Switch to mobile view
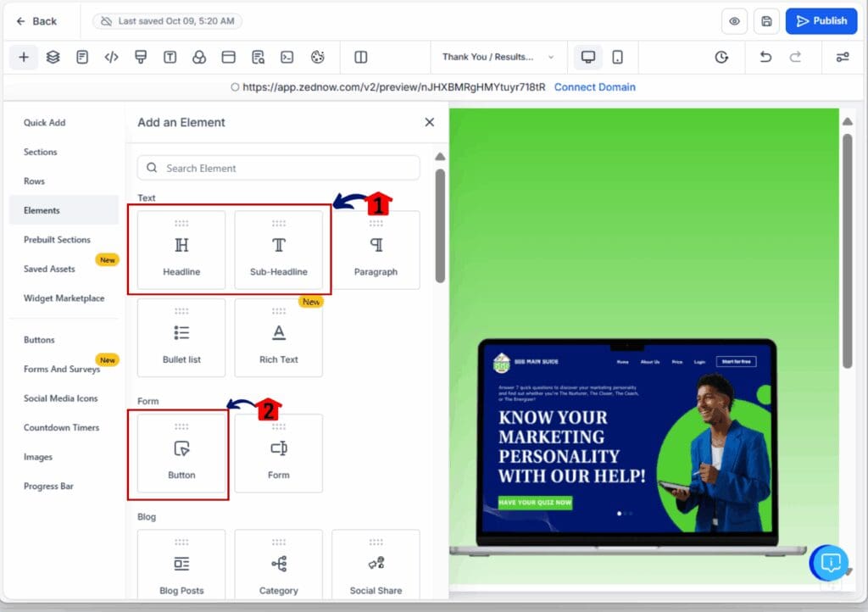 tap(617, 58)
